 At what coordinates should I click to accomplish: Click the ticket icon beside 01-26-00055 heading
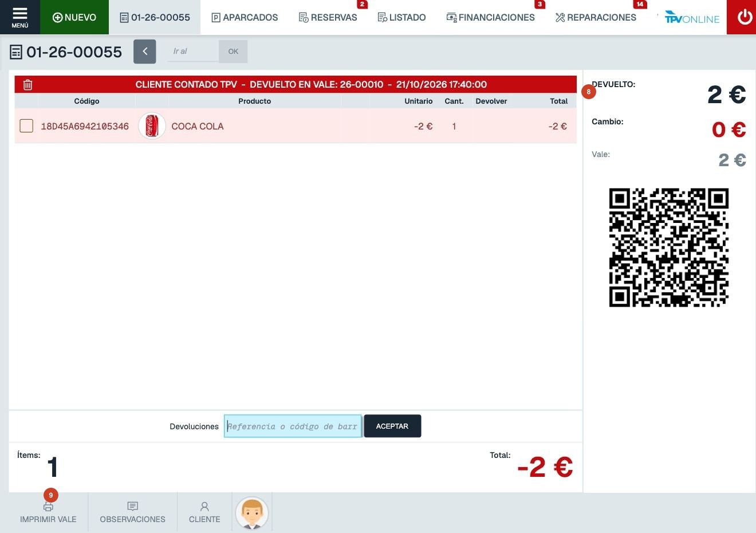(x=16, y=53)
